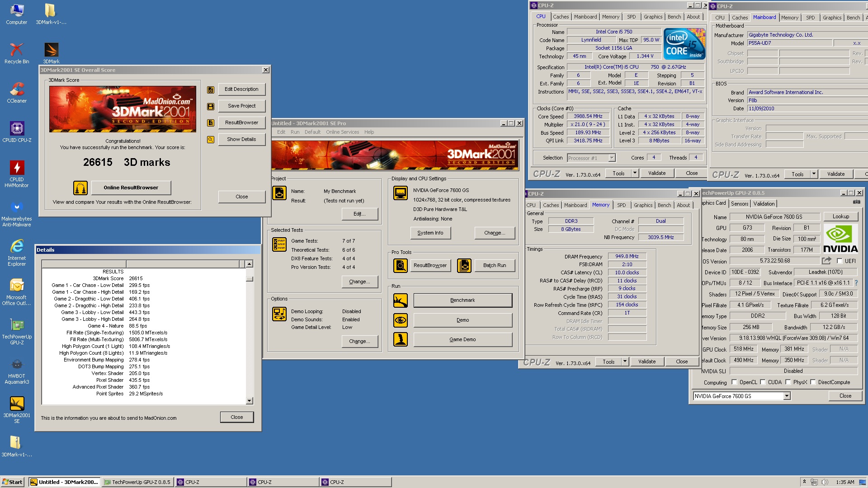Click the ResultBrowser icon in score dialog
868x488 pixels.
(211, 123)
